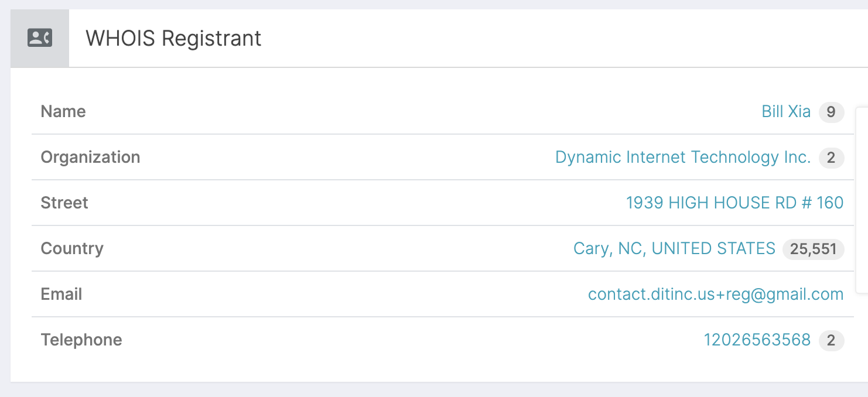Click the WHOIS Registrant contact card icon

[x=40, y=38]
